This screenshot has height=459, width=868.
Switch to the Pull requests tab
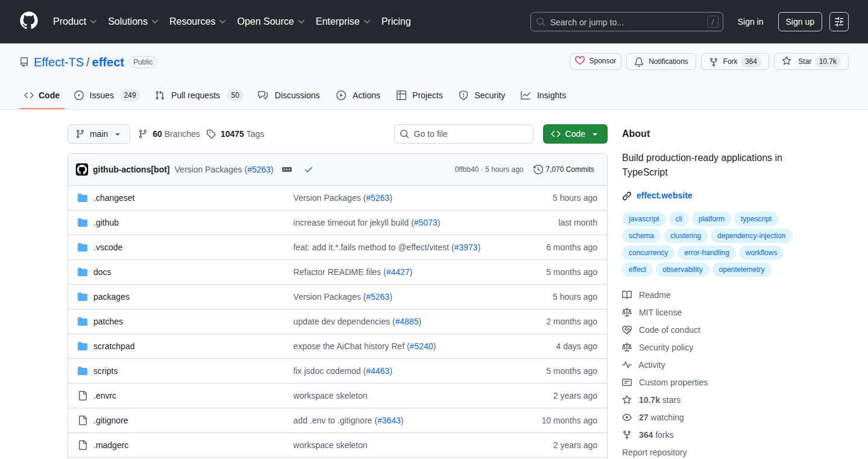click(198, 95)
